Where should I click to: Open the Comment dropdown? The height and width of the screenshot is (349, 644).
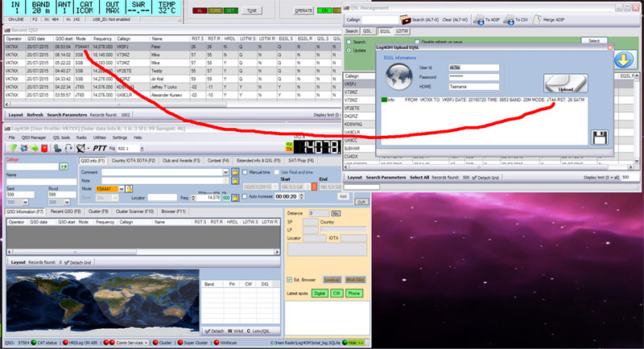[225, 172]
